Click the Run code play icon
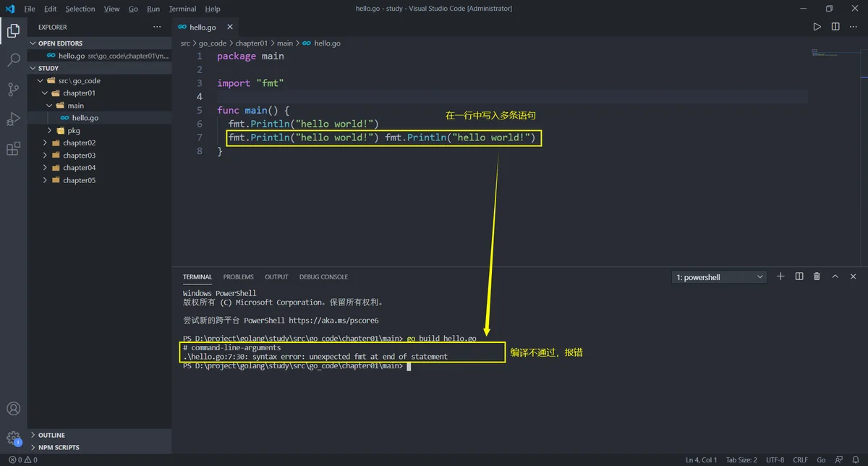 [817, 27]
